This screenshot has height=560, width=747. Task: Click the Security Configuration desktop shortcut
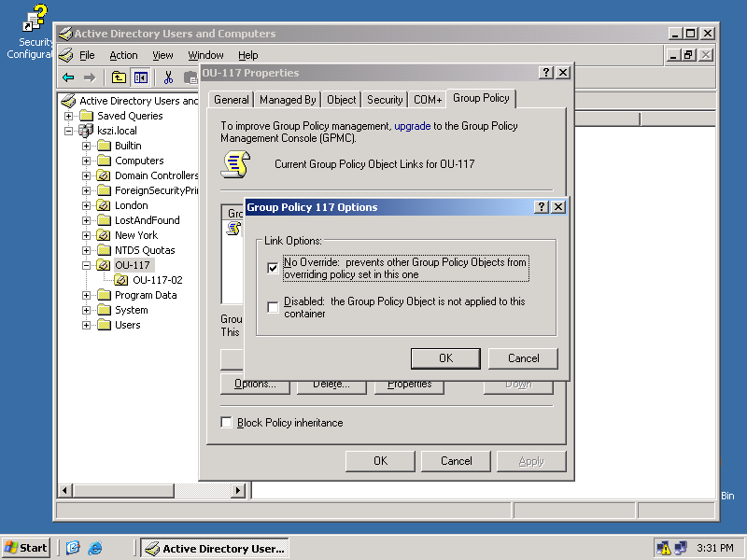[x=30, y=32]
